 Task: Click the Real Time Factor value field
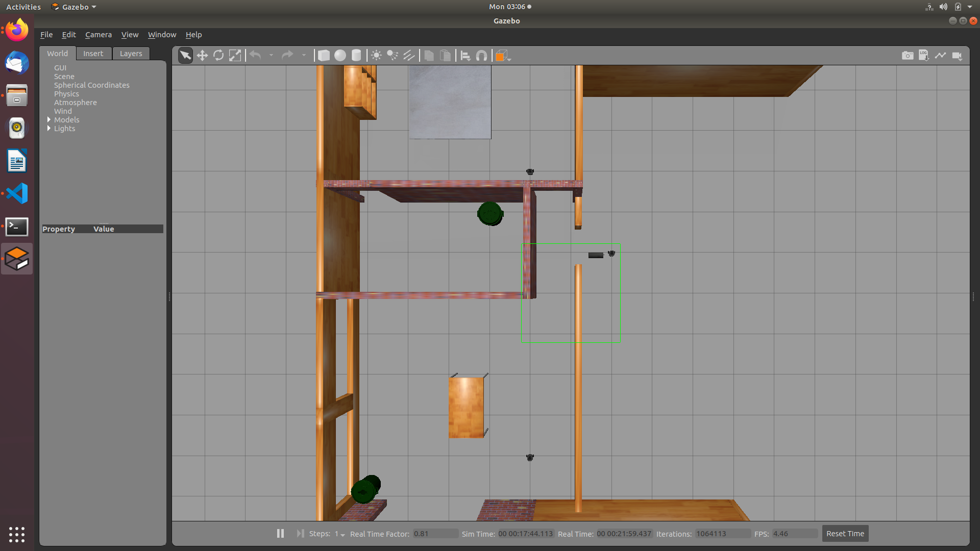point(435,534)
